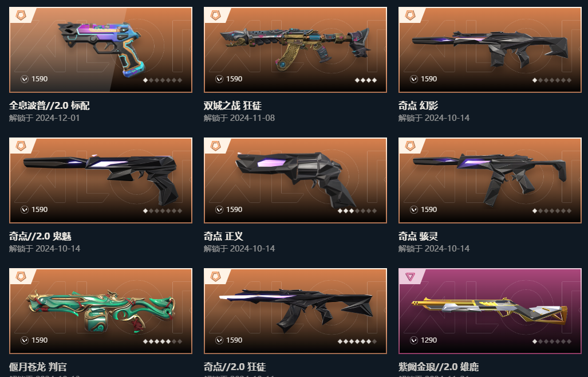This screenshot has height=377, width=588.
Task: Click the tier badge on 奇点 正义 card
Action: [216, 146]
